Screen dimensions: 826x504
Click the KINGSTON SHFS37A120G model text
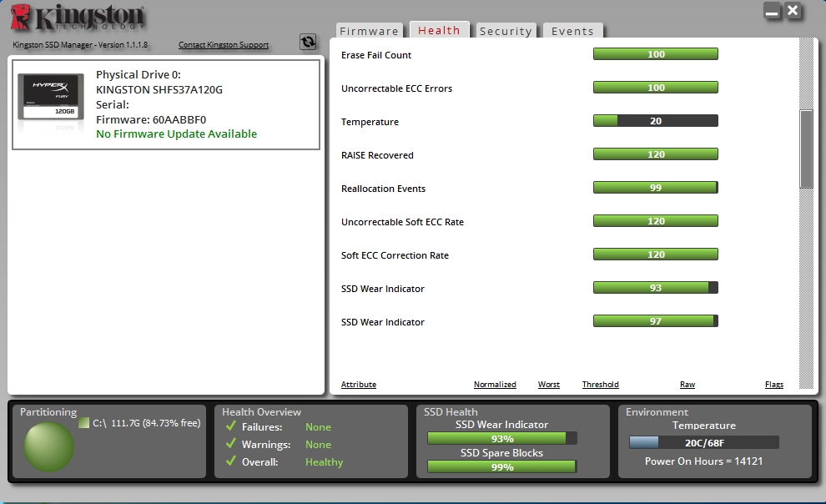coord(159,89)
